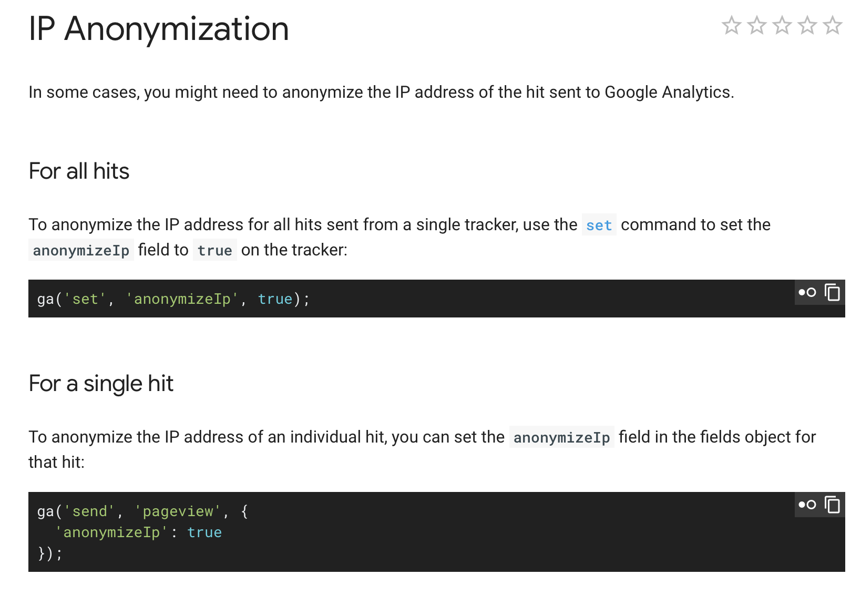The width and height of the screenshot is (861, 616).
Task: Click the 'For a single hit' heading
Action: click(x=101, y=384)
